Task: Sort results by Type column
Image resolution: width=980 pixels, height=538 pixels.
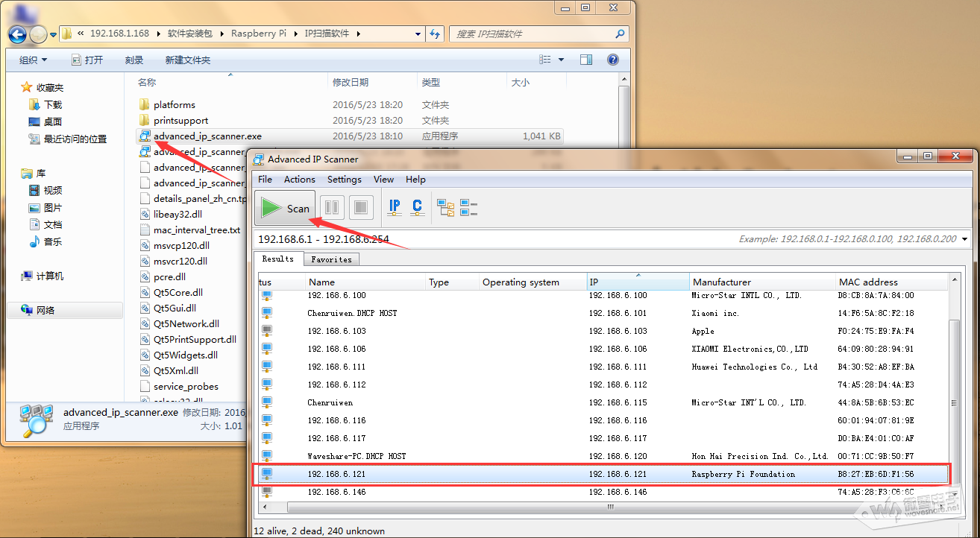Action: 453,282
